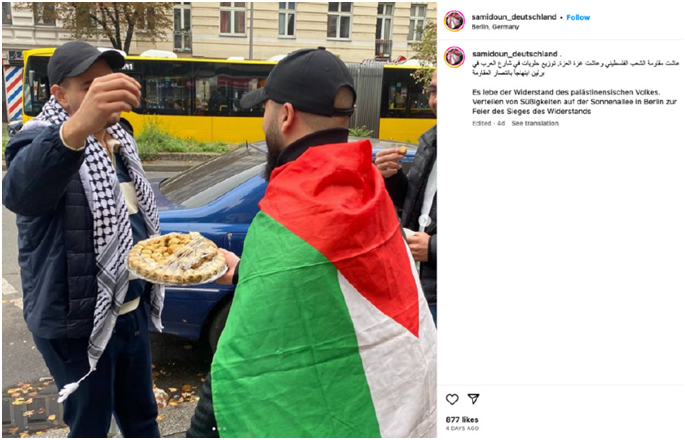
Task: Click the Edited 4d label under caption
Action: tap(488, 123)
